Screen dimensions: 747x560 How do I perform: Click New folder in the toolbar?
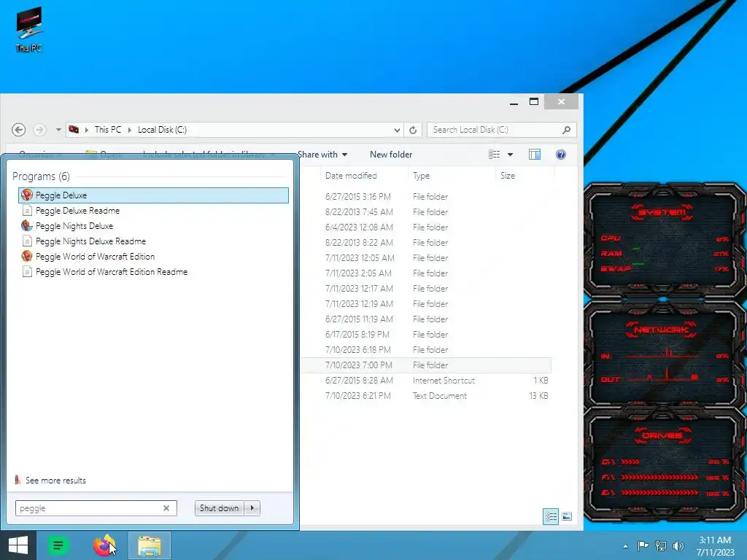(x=391, y=155)
